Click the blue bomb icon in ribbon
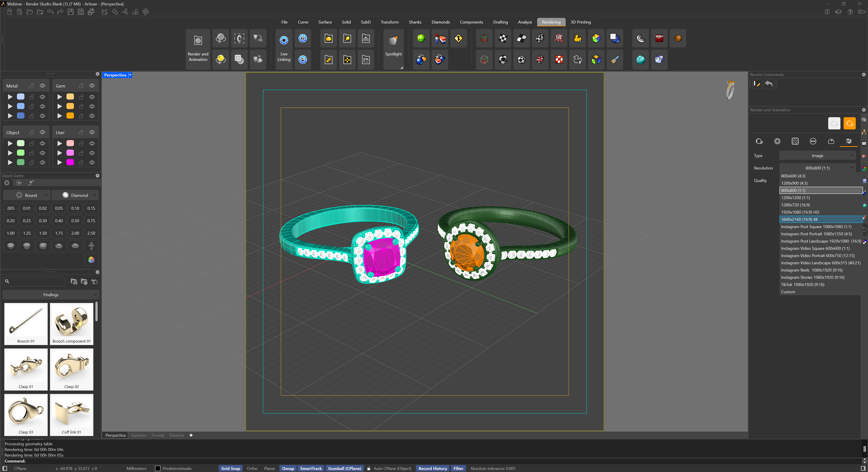Image resolution: width=868 pixels, height=472 pixels. click(x=421, y=60)
